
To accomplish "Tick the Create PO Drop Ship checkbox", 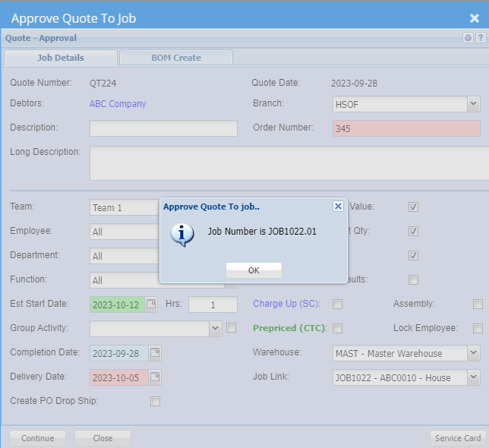I will coord(156,402).
